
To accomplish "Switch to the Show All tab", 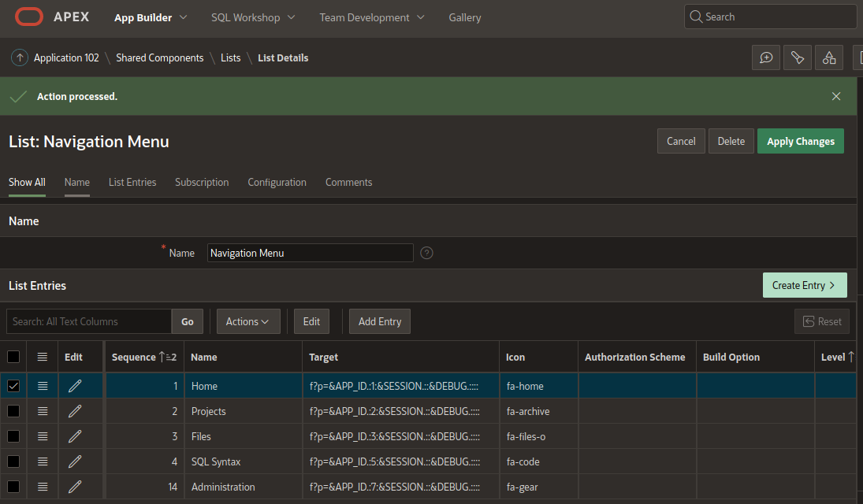I will [x=27, y=182].
